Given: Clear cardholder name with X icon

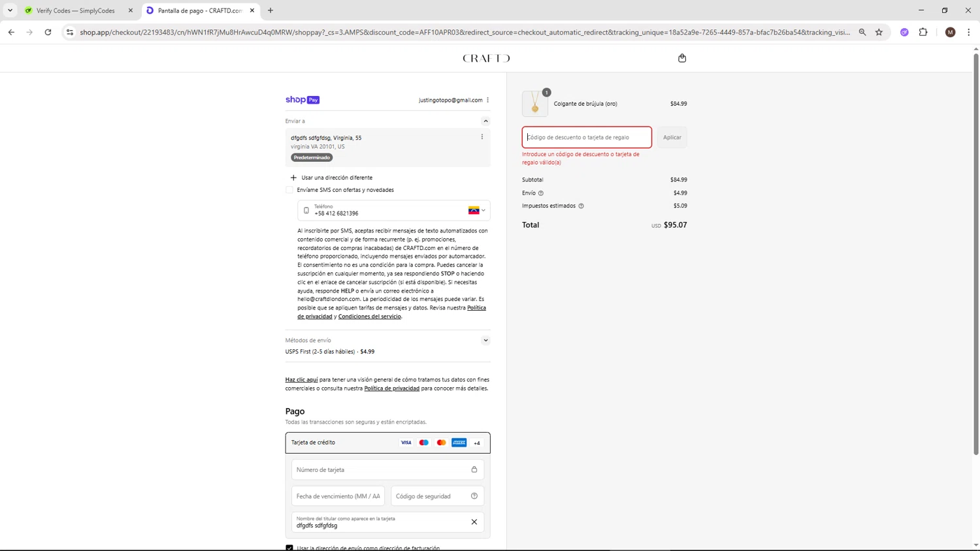Looking at the screenshot, I should point(474,522).
